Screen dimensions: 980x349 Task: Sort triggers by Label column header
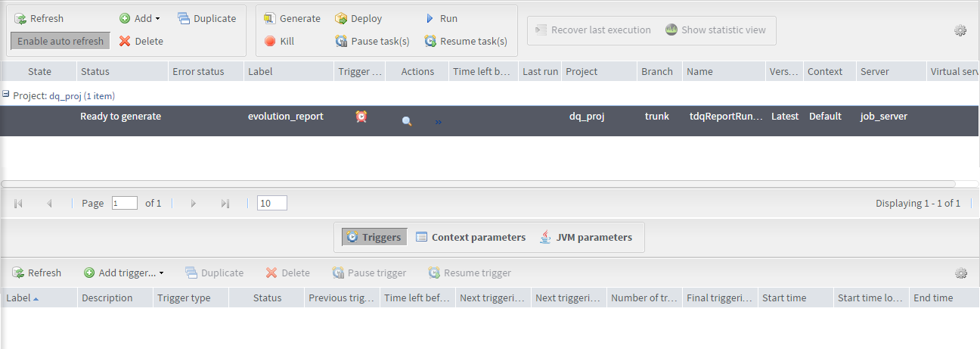(19, 298)
